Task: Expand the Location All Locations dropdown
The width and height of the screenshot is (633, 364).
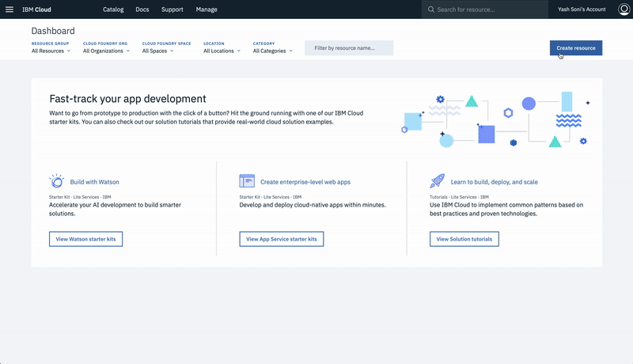Action: click(x=222, y=51)
